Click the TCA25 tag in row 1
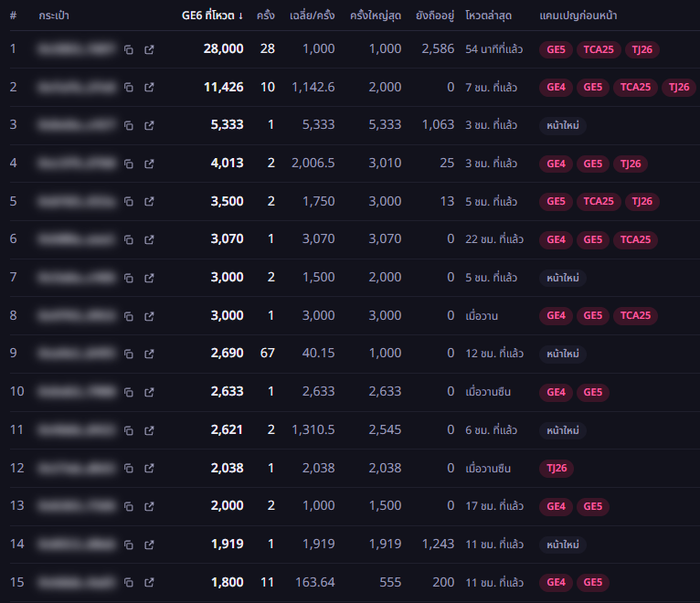The width and height of the screenshot is (700, 603). pyautogui.click(x=599, y=49)
